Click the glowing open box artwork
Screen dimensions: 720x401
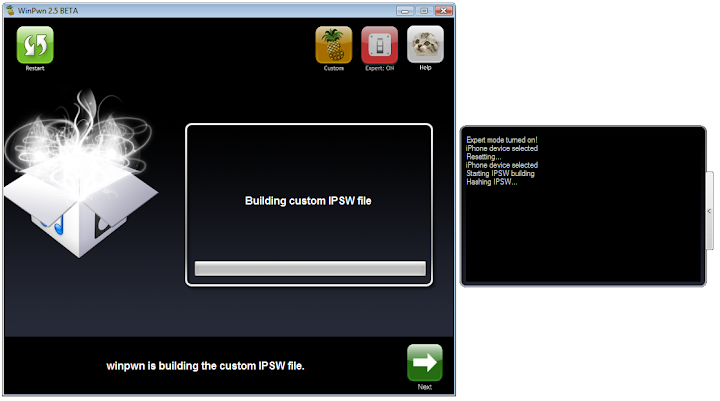coord(81,175)
